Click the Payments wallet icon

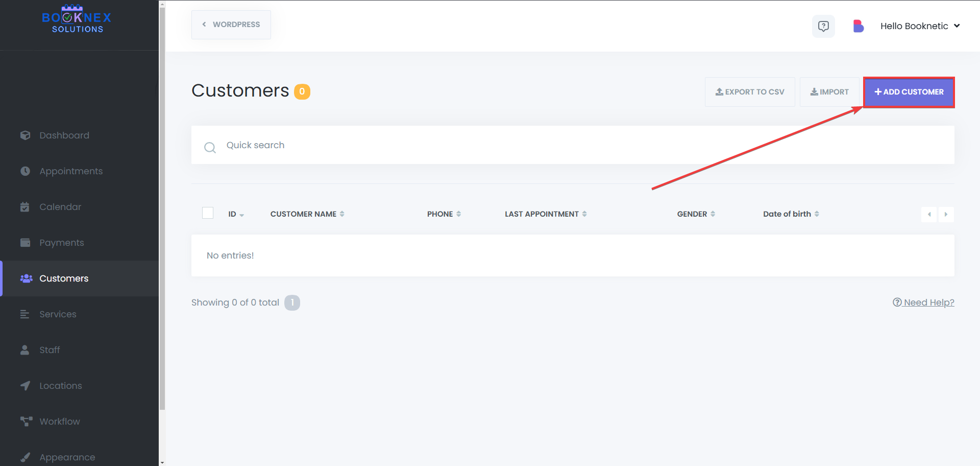(25, 242)
